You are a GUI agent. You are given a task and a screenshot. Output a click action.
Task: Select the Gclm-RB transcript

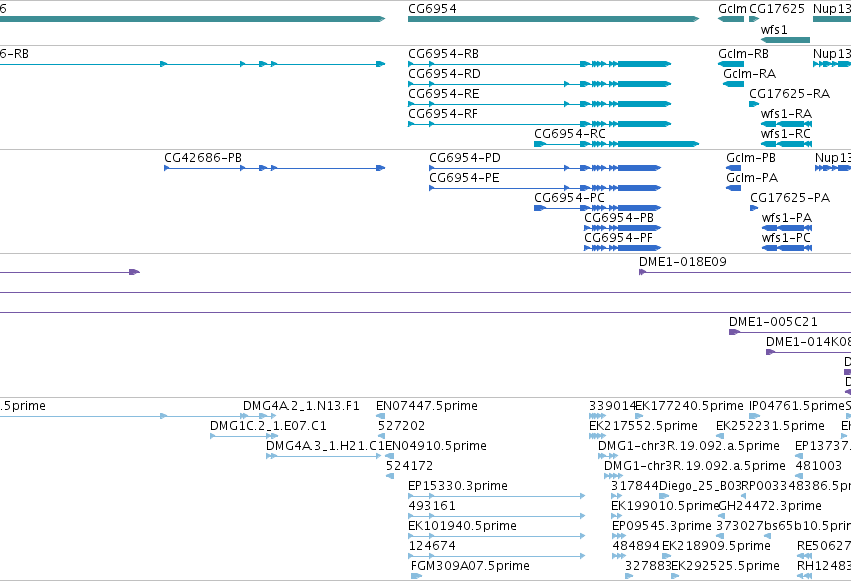click(x=731, y=64)
